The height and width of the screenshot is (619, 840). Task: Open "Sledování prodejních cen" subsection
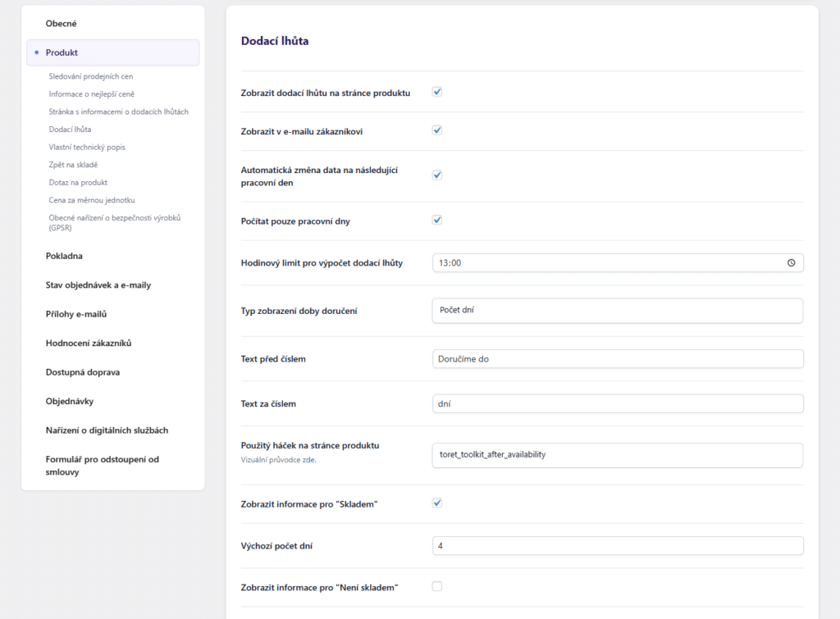[x=90, y=76]
